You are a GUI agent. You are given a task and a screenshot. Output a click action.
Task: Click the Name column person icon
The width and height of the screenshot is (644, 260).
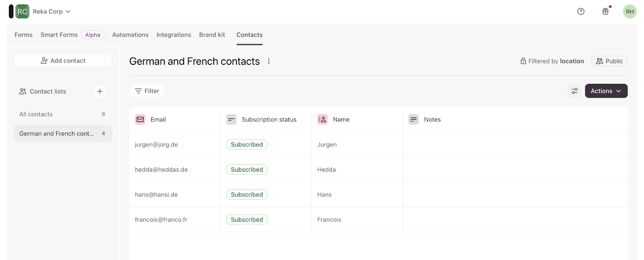click(322, 119)
